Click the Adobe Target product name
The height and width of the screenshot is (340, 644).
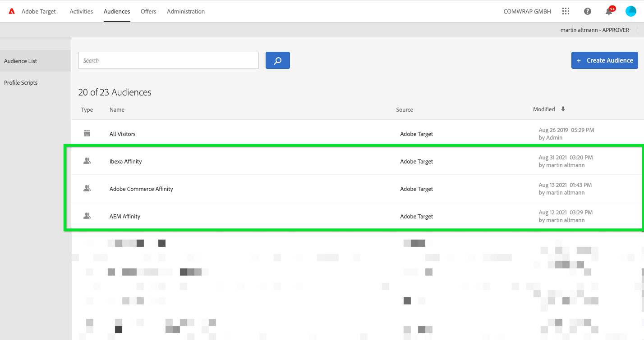(x=39, y=11)
